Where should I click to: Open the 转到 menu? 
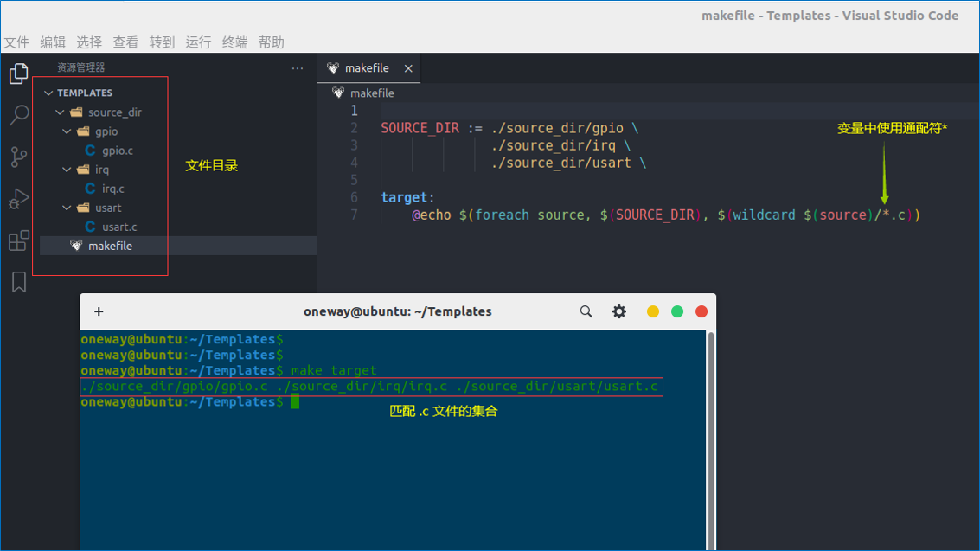tap(162, 42)
